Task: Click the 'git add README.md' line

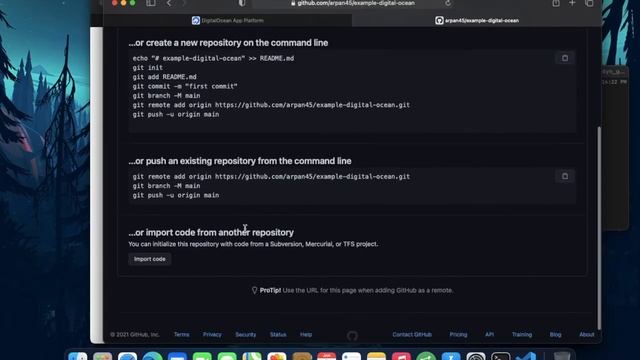Action: click(164, 77)
